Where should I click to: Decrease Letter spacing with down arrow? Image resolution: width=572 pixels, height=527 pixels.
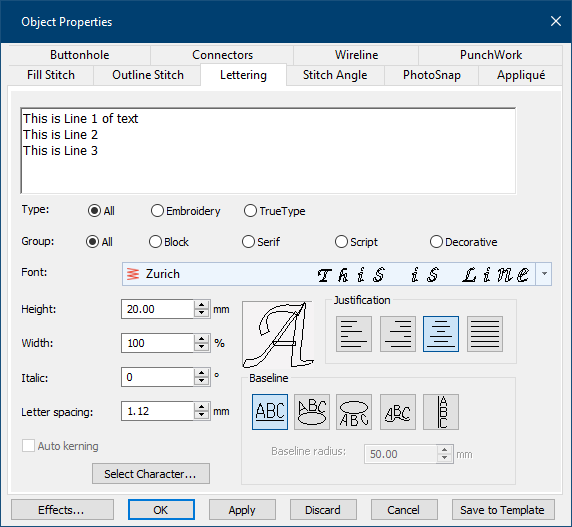point(201,416)
